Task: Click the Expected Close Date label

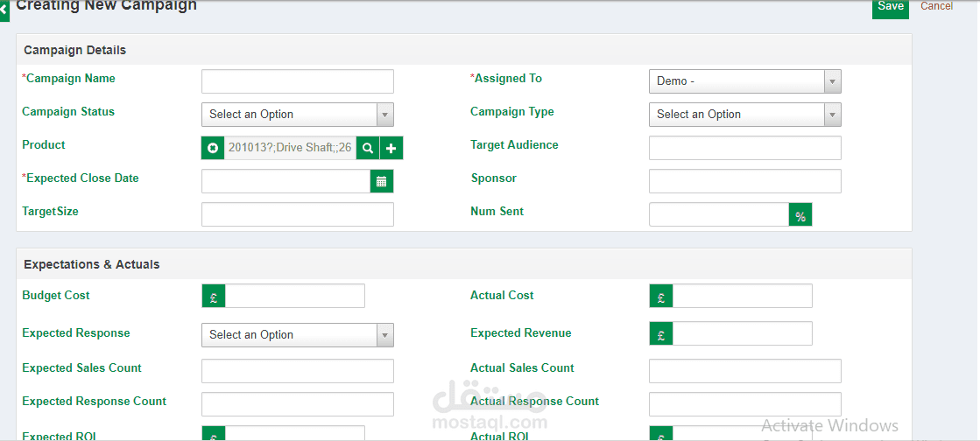Action: click(81, 178)
